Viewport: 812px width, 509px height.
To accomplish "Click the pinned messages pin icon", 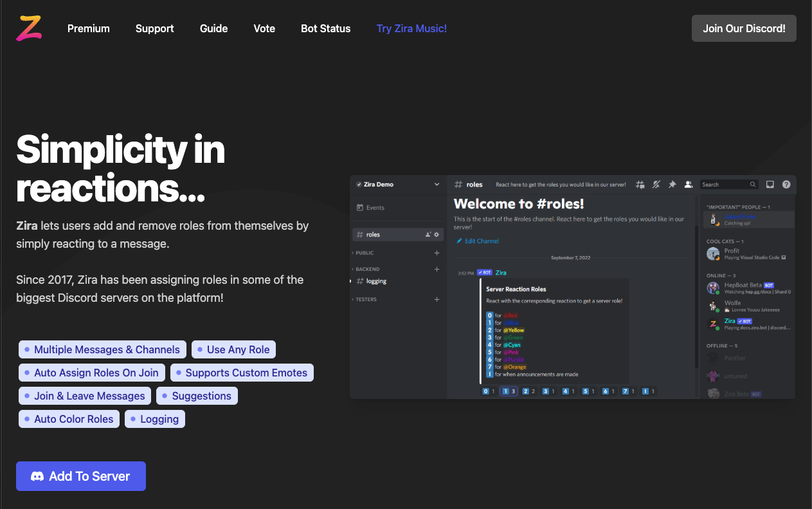I will [672, 185].
